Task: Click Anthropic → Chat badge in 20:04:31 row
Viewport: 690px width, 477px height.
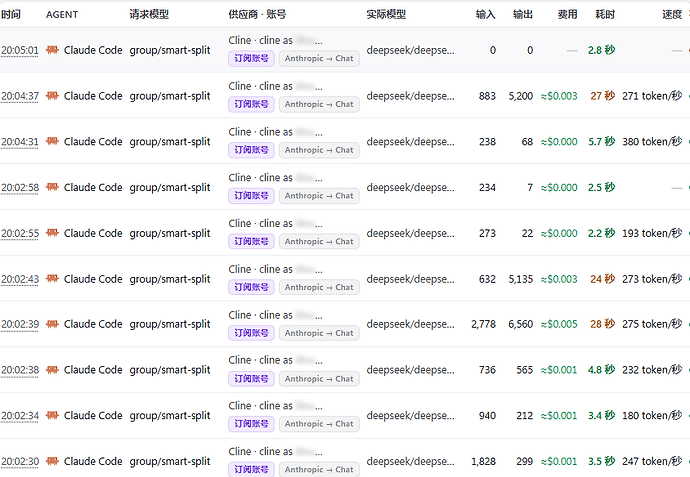Action: pos(319,150)
